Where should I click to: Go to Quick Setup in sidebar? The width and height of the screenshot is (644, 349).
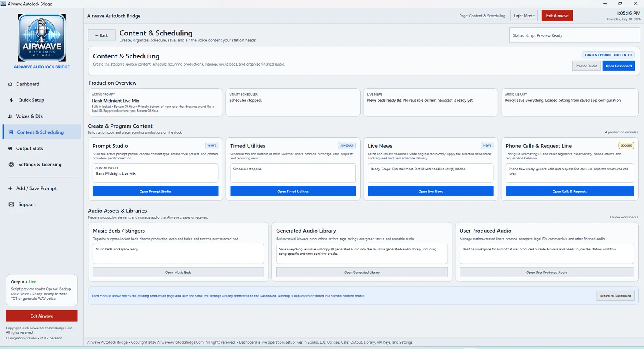42,100
